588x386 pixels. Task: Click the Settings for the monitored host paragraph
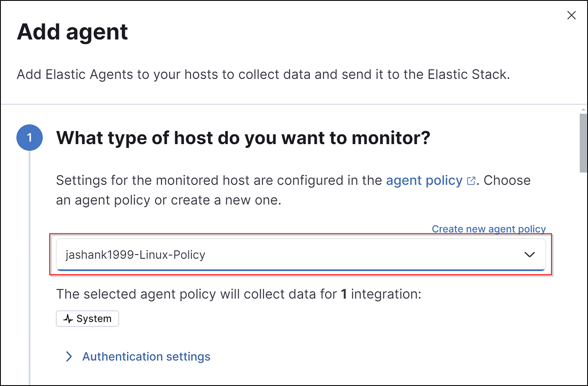293,190
